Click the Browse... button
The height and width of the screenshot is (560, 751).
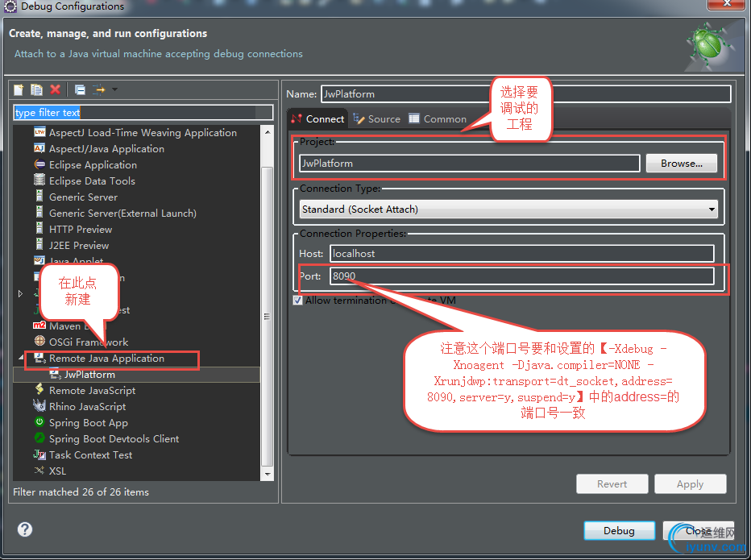point(682,164)
